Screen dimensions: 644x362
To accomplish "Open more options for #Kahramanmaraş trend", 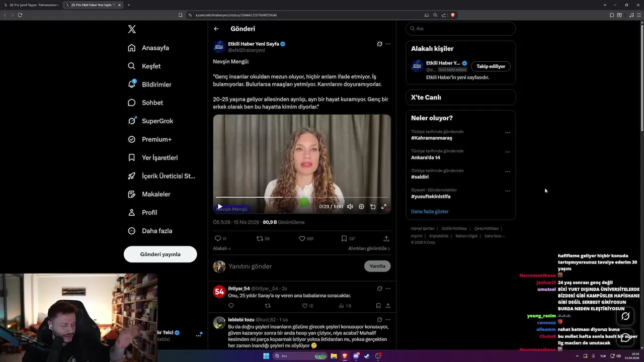I will tap(507, 133).
